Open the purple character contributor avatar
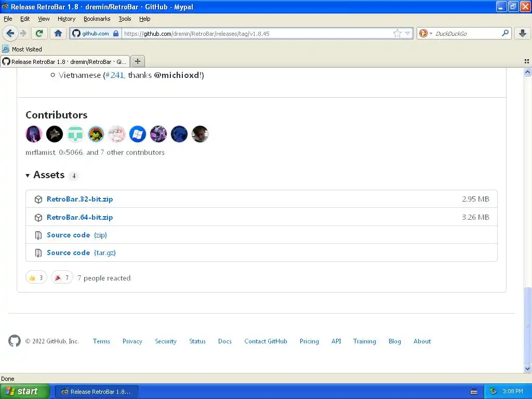The image size is (532, 399). 158,134
